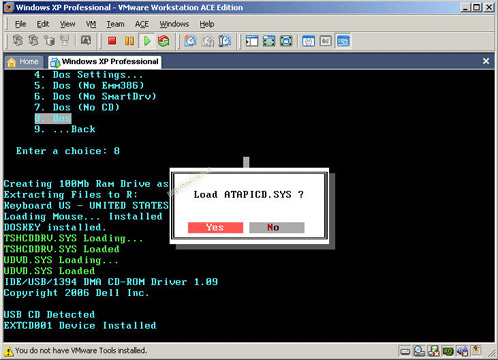Click the red Power Off toolbar button
Viewport: 498px width, 360px height.
[x=112, y=41]
